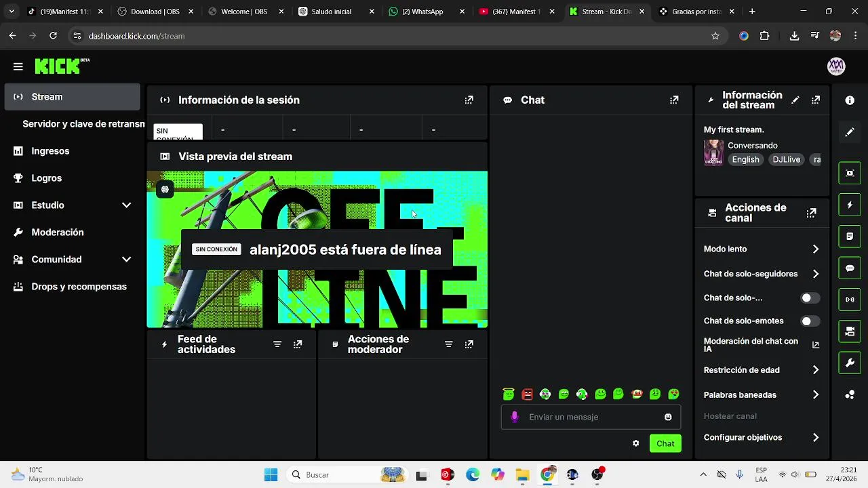Click the pencil icon in right rail
This screenshot has width=868, height=488.
(850, 132)
